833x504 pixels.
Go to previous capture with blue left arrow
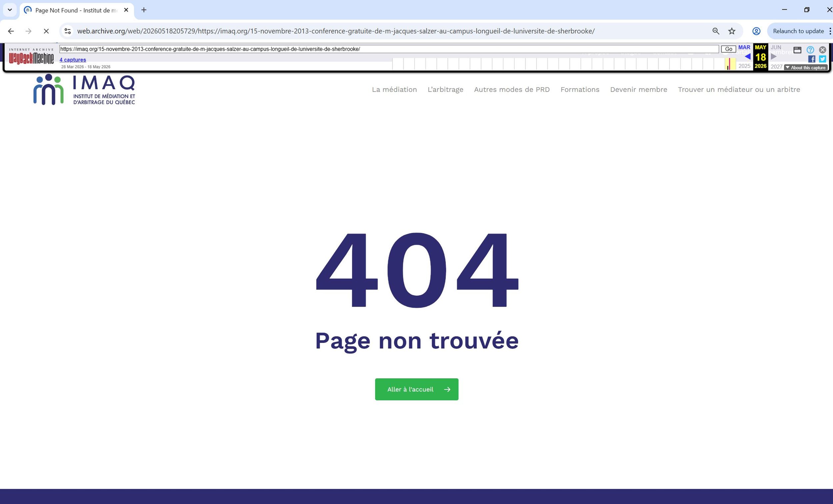tap(747, 56)
